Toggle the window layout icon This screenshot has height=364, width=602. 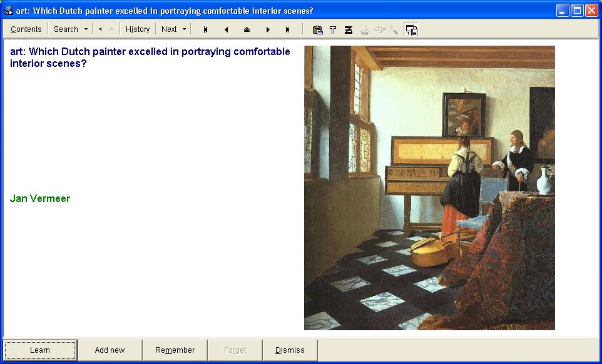pos(411,29)
